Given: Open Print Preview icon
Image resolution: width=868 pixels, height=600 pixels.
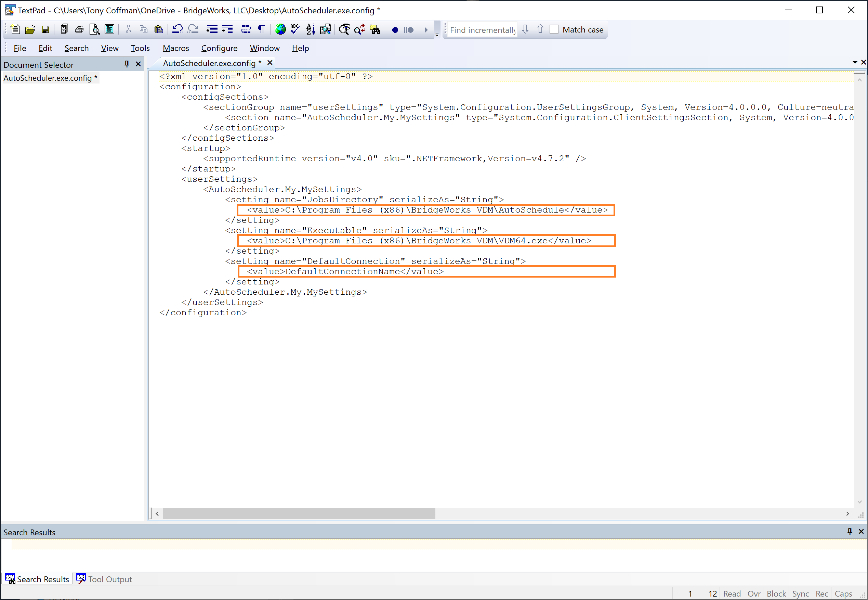Looking at the screenshot, I should [94, 29].
